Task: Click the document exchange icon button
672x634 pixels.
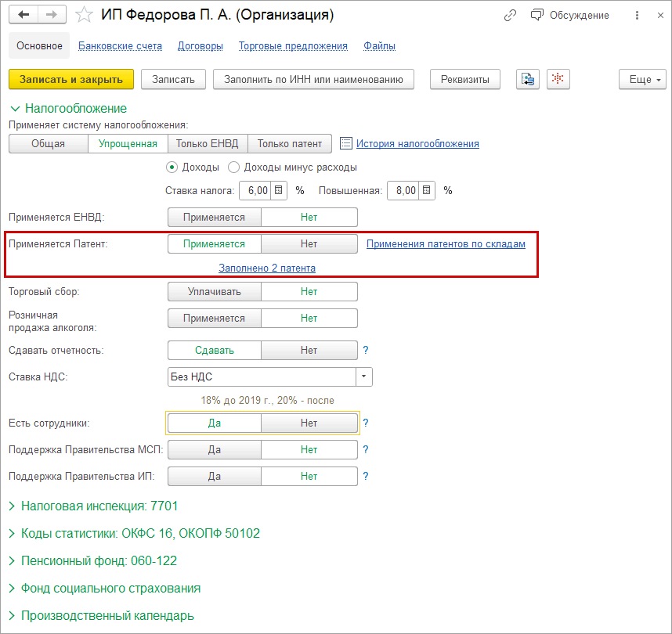Action: tap(528, 79)
